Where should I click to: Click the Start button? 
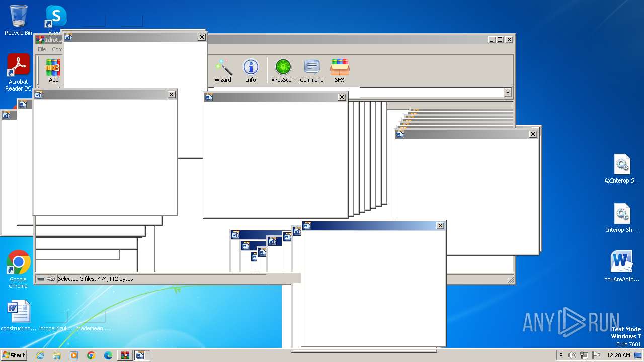(x=14, y=355)
